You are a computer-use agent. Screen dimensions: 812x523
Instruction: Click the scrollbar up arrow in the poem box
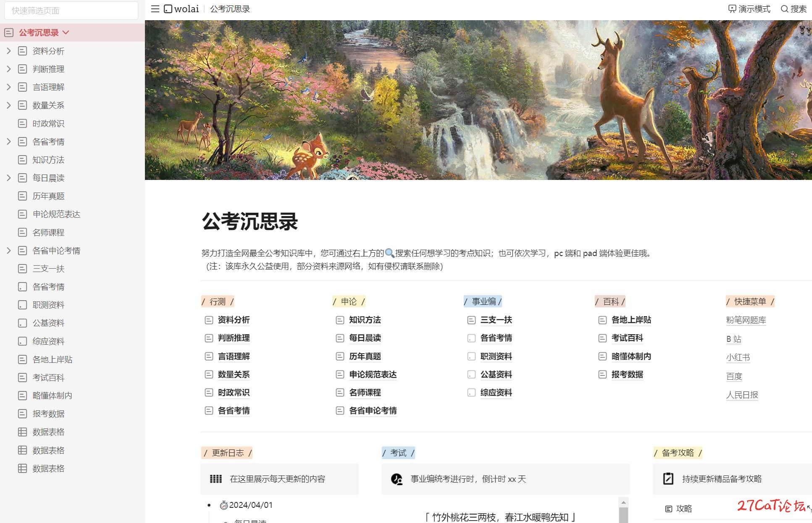[623, 502]
